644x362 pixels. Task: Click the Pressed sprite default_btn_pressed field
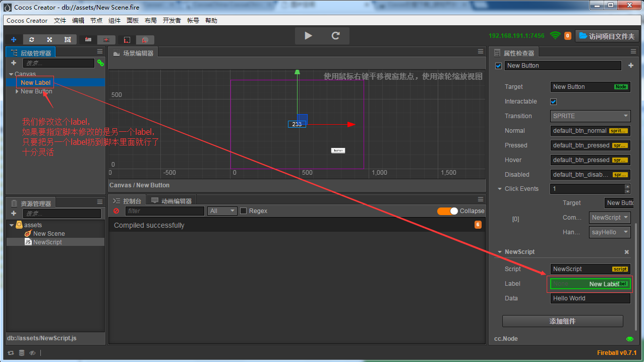[x=591, y=145]
